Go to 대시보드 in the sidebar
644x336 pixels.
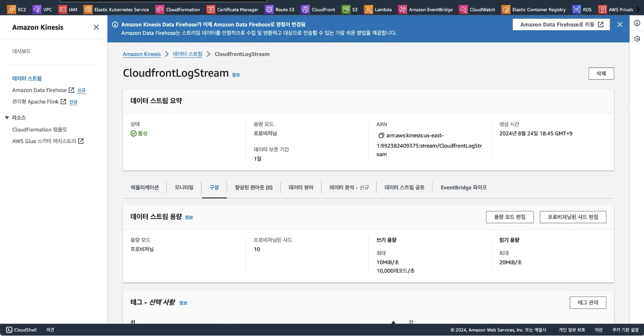click(22, 51)
